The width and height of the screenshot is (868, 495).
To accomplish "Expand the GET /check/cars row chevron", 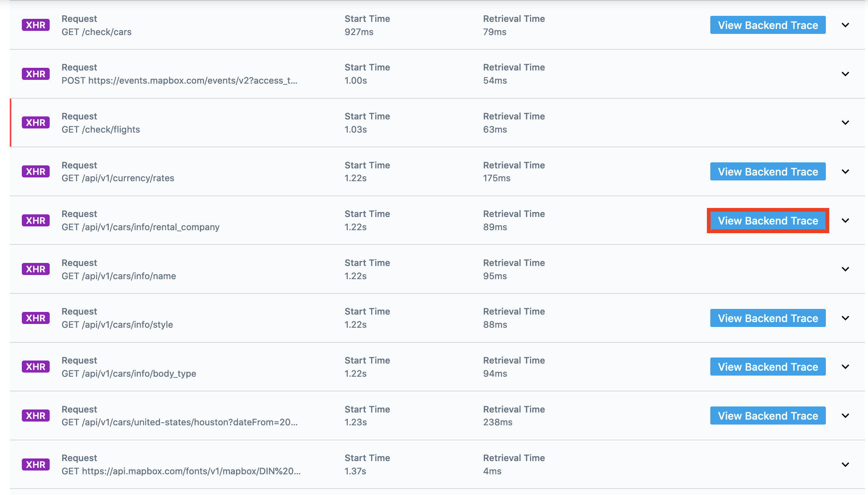I will click(845, 25).
